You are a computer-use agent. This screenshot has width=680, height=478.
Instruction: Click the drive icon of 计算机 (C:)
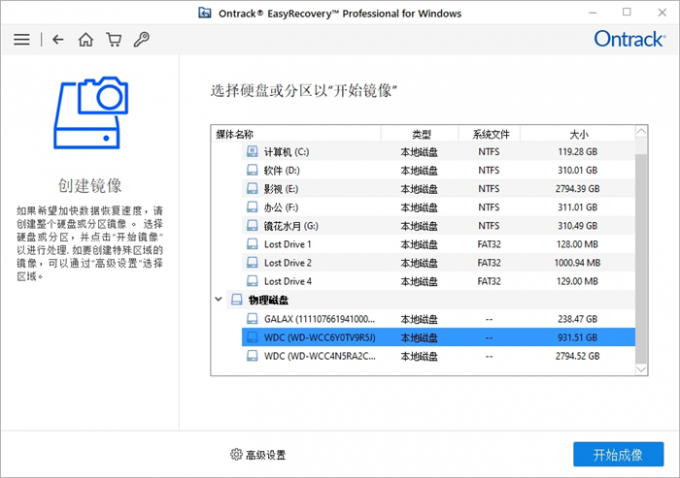(x=252, y=151)
